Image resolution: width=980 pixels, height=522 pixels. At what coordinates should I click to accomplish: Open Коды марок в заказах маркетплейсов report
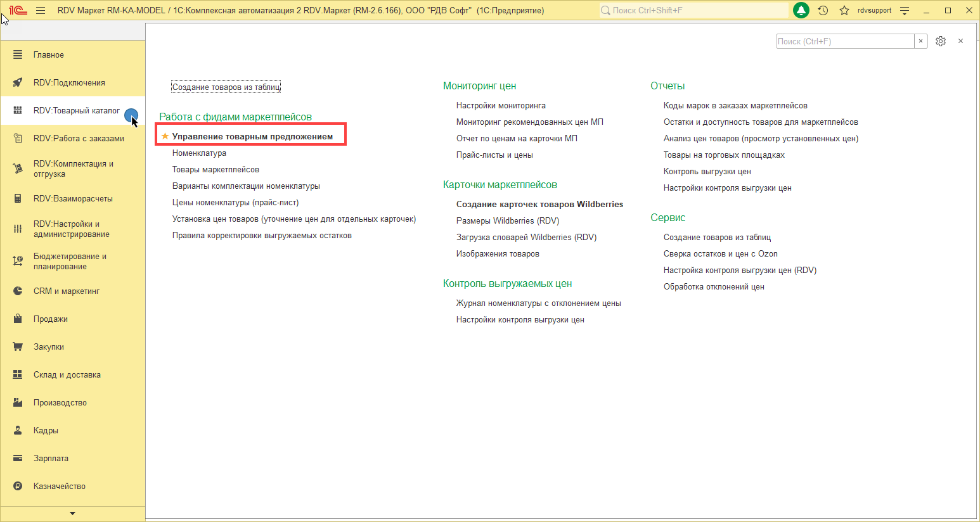735,106
